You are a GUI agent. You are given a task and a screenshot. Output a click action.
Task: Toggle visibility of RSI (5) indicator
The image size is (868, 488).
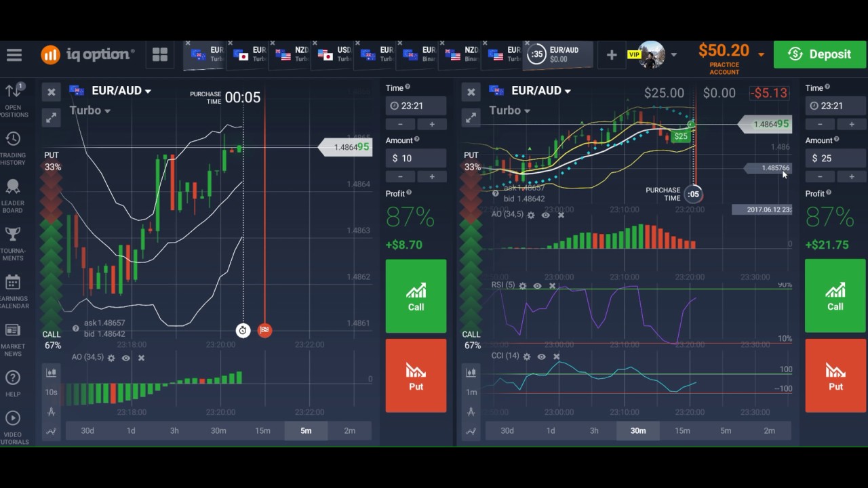pos(538,286)
